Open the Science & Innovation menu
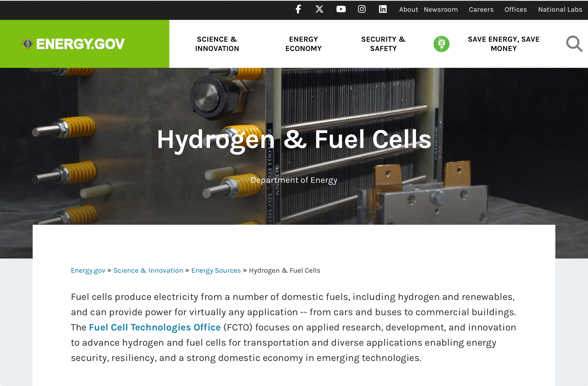The width and height of the screenshot is (588, 386). pos(217,44)
